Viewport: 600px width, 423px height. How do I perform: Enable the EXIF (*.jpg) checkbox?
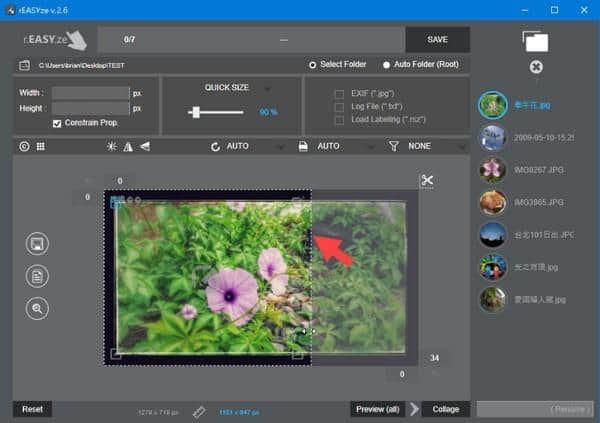click(339, 93)
